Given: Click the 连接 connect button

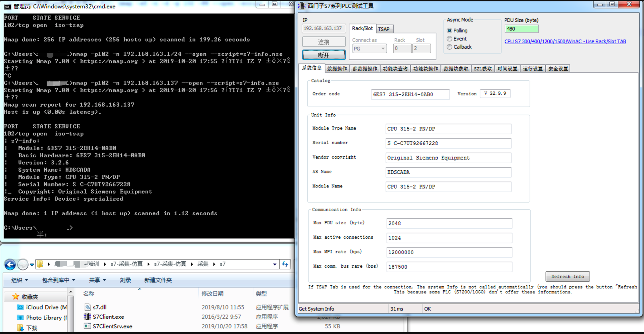Looking at the screenshot, I should coord(324,42).
